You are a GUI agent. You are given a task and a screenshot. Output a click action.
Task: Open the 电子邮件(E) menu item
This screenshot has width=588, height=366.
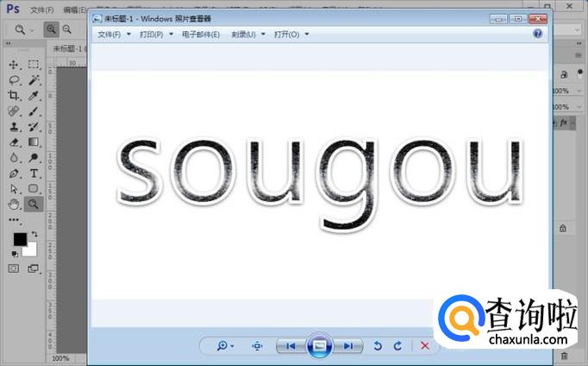coord(202,35)
